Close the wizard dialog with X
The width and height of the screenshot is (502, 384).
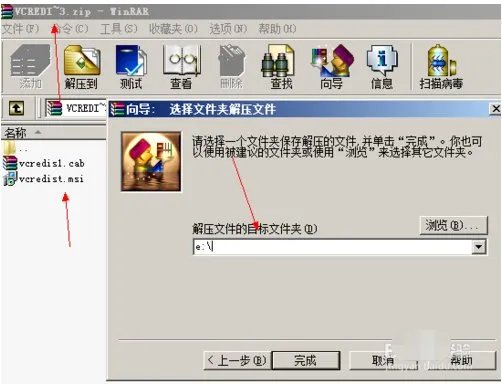[496, 109]
